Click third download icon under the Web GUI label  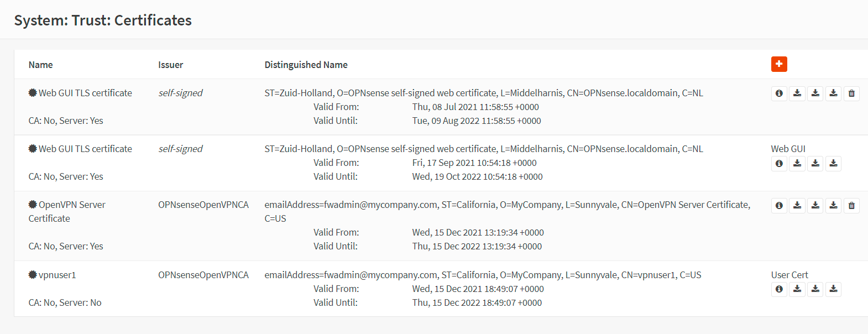tap(833, 163)
